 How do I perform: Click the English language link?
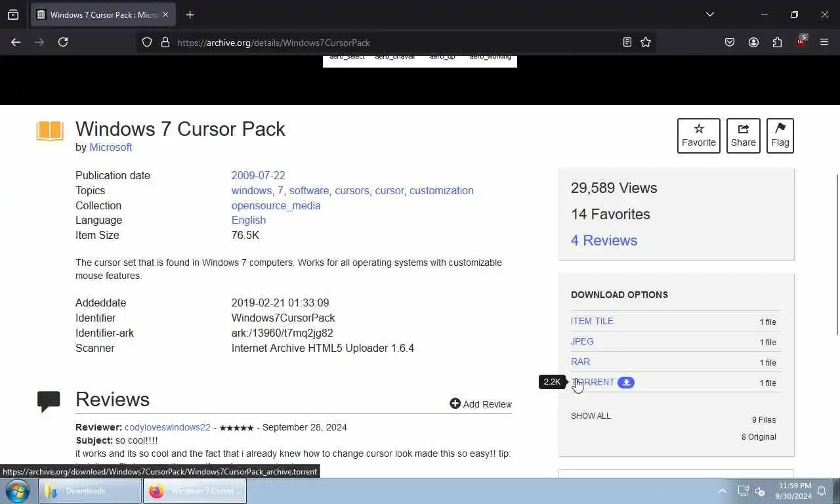(x=249, y=220)
